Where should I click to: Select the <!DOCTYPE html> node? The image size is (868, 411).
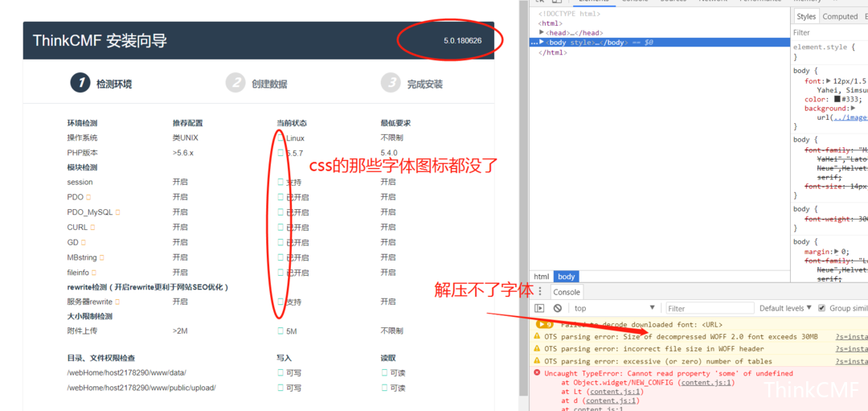569,14
